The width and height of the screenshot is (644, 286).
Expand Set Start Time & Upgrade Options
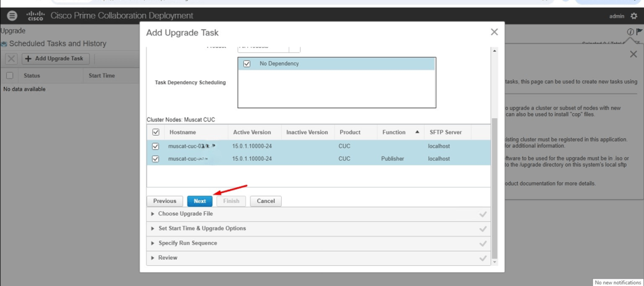coord(201,228)
